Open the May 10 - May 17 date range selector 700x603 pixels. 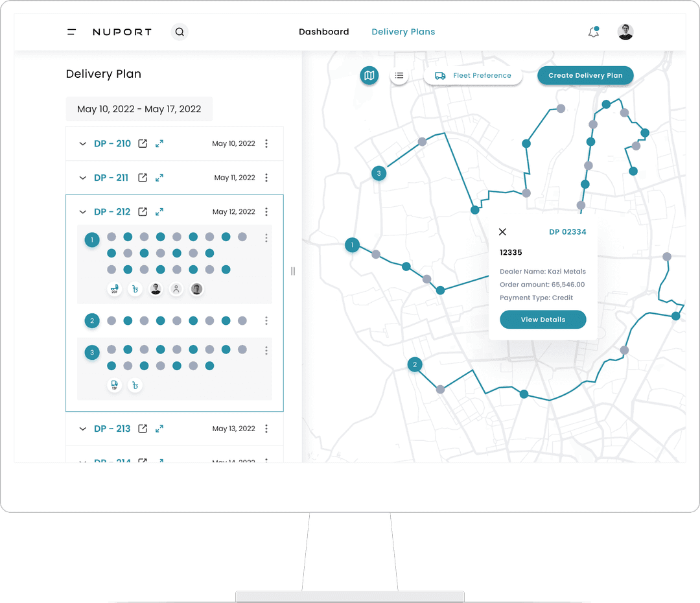[139, 109]
